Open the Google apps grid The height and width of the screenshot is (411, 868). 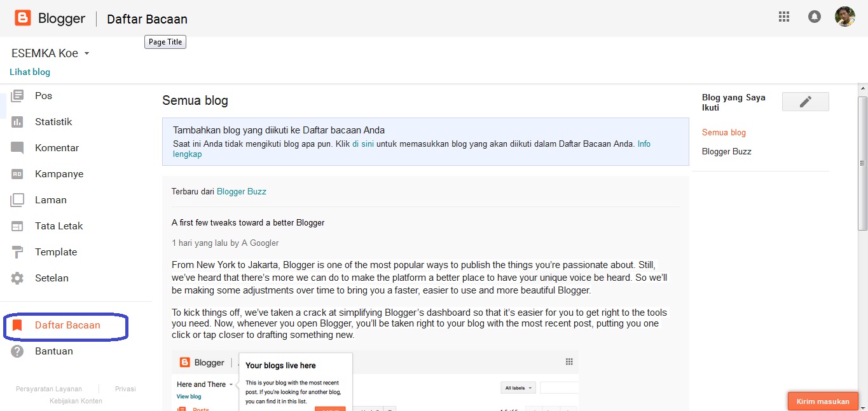pyautogui.click(x=784, y=17)
